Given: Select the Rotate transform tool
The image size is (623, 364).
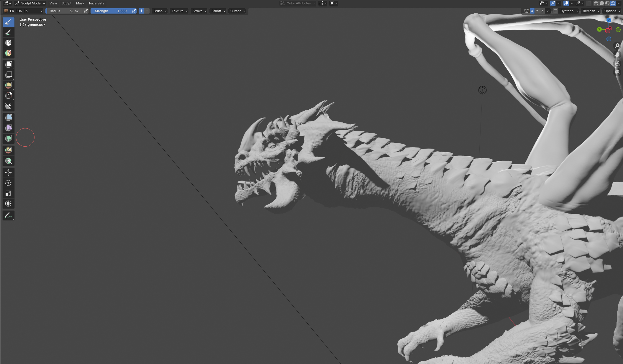Looking at the screenshot, I should 9,183.
